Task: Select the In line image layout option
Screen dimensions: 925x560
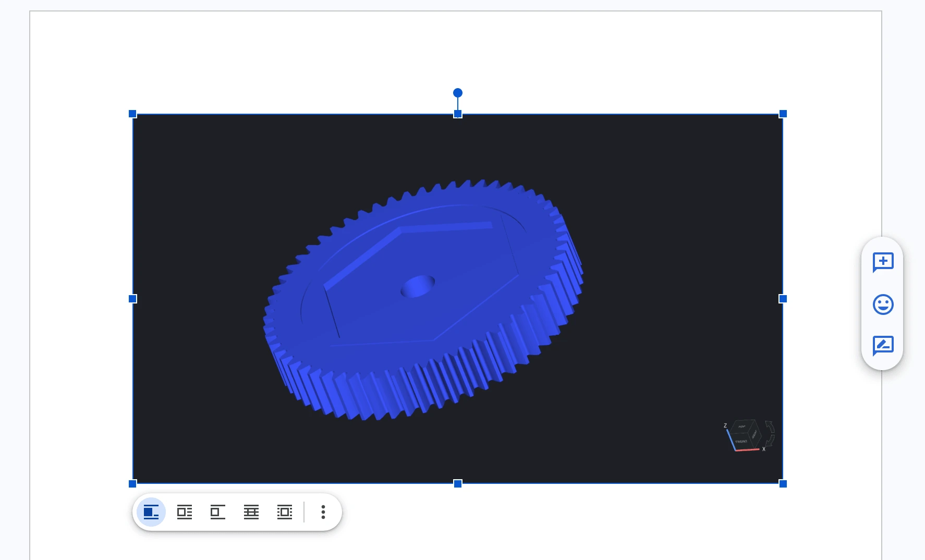Action: click(x=151, y=512)
